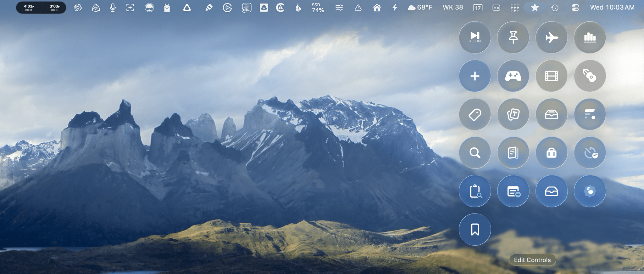Launch the game controller control
The width and height of the screenshot is (644, 274).
513,76
